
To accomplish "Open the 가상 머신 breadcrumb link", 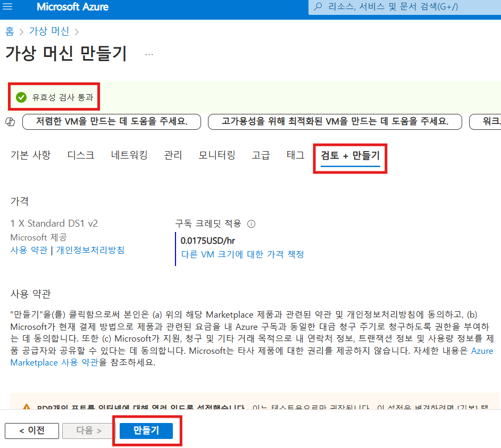I will pos(49,31).
